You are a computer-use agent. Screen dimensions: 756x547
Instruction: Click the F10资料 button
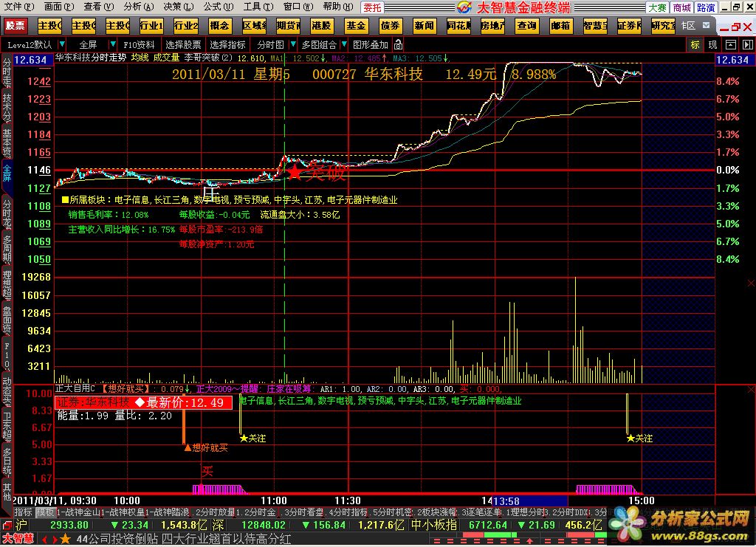point(139,45)
